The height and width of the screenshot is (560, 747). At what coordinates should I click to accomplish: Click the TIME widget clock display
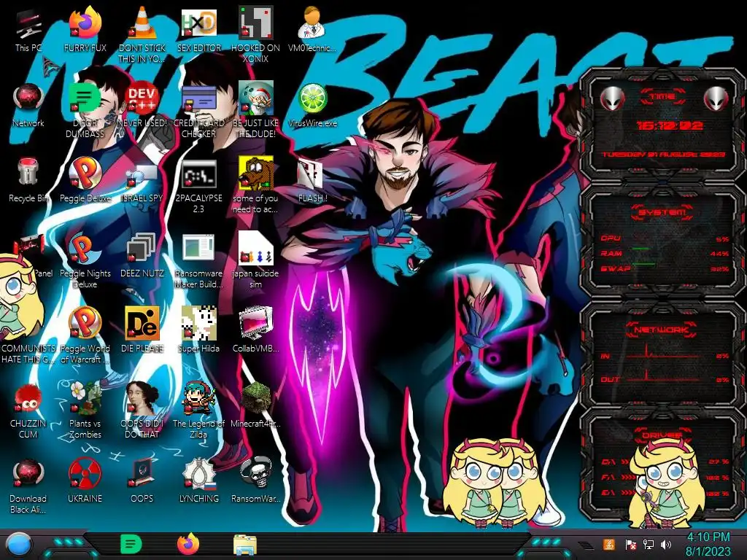coord(670,125)
